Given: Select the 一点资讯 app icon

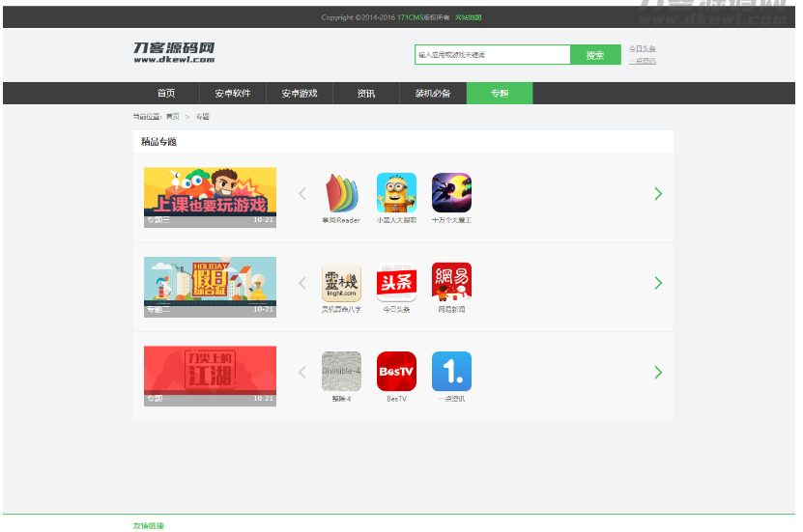Looking at the screenshot, I should (x=451, y=372).
